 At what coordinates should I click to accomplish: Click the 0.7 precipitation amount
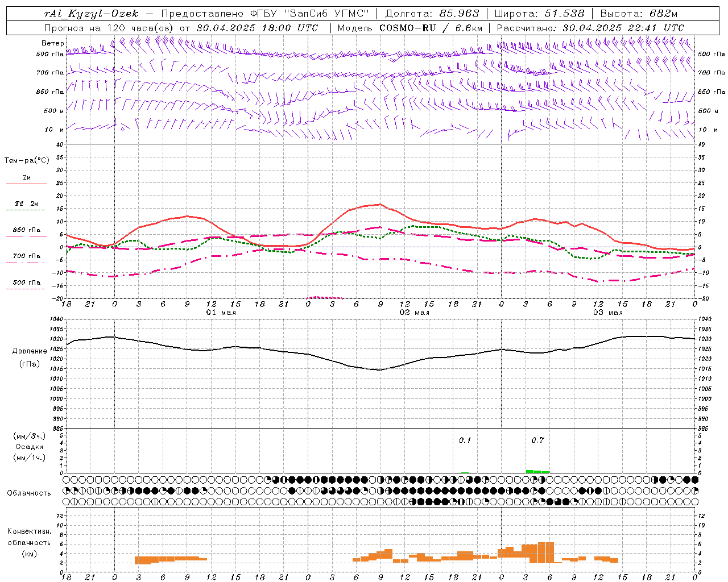(x=537, y=440)
